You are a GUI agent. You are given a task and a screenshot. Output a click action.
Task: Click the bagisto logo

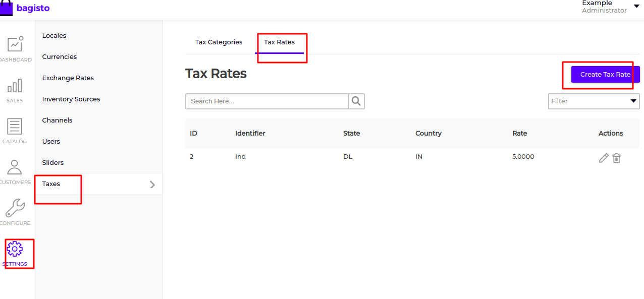tap(25, 8)
